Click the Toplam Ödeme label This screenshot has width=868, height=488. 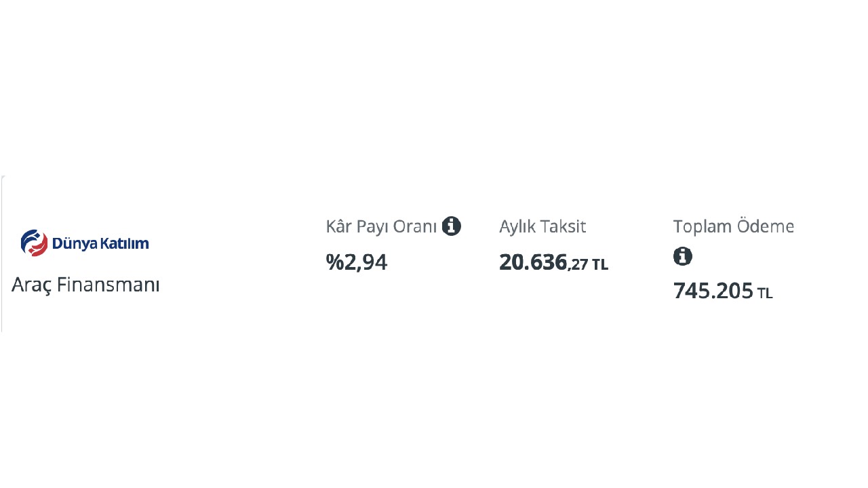click(x=733, y=226)
